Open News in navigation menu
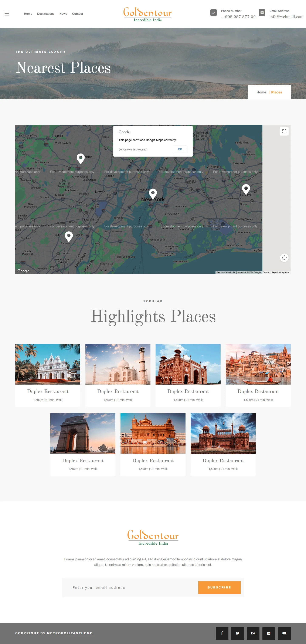The image size is (306, 644). [x=63, y=14]
